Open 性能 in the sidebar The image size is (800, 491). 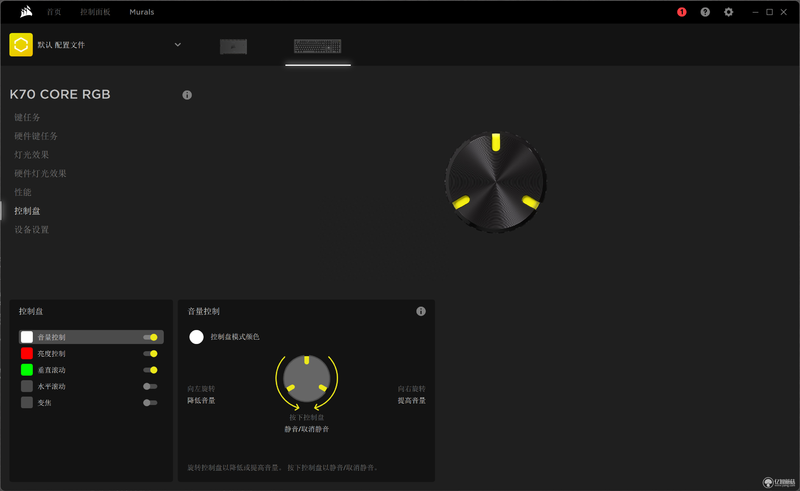point(23,192)
